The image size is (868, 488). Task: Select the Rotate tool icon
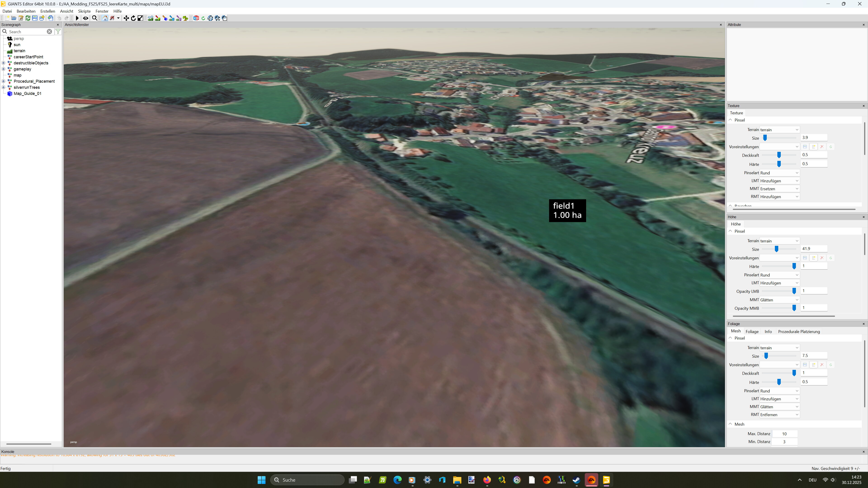pyautogui.click(x=133, y=18)
